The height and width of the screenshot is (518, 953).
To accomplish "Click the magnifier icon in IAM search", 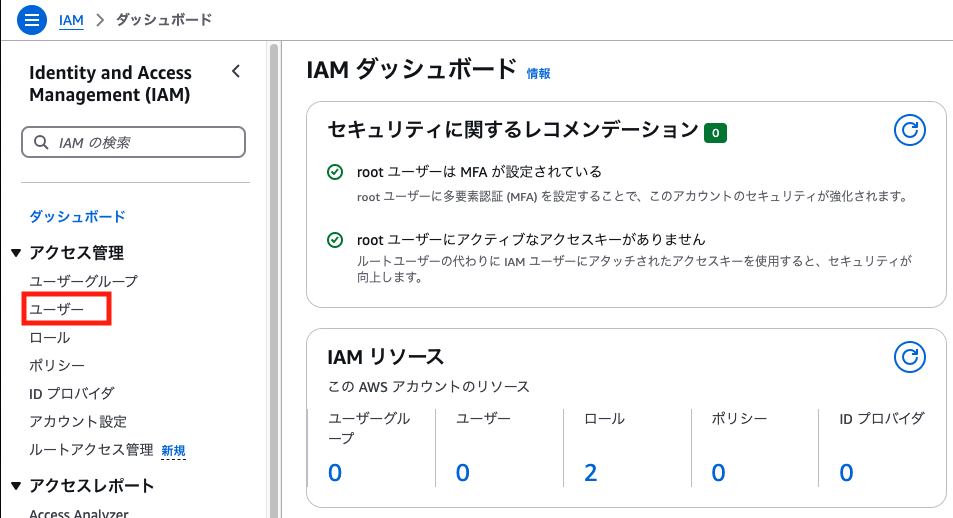I will [41, 142].
